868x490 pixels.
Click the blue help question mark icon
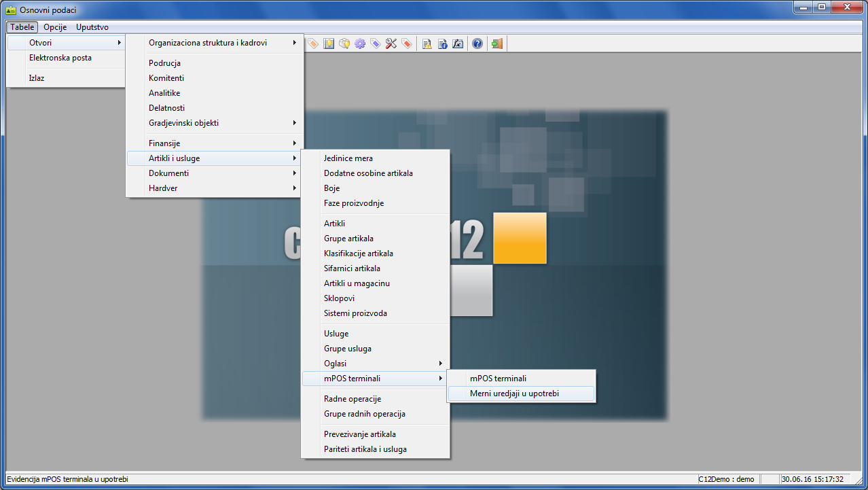click(477, 43)
